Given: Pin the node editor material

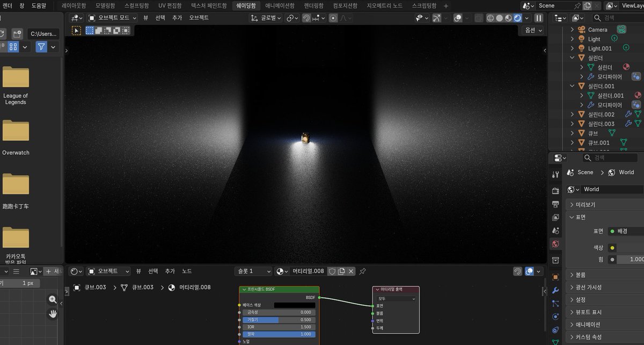Looking at the screenshot, I should 362,271.
